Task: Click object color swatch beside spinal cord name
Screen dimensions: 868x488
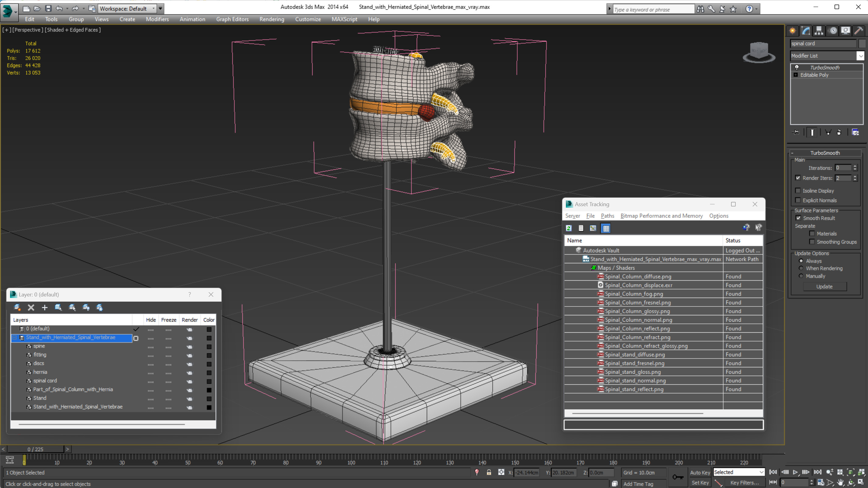Action: pyautogui.click(x=862, y=43)
